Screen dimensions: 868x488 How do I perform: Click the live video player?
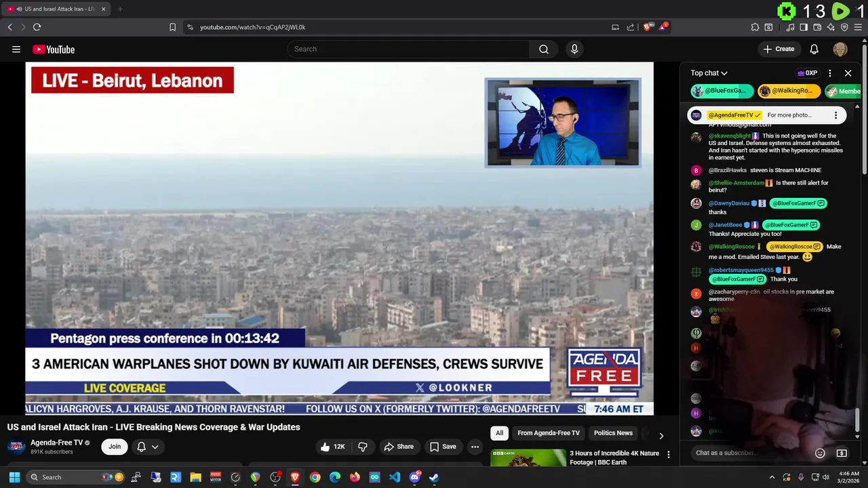point(339,237)
